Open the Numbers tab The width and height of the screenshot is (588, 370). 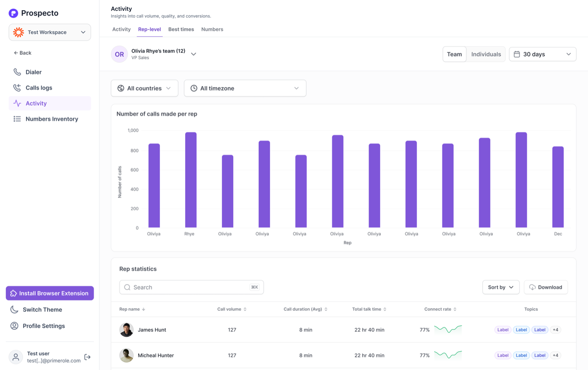click(x=212, y=29)
